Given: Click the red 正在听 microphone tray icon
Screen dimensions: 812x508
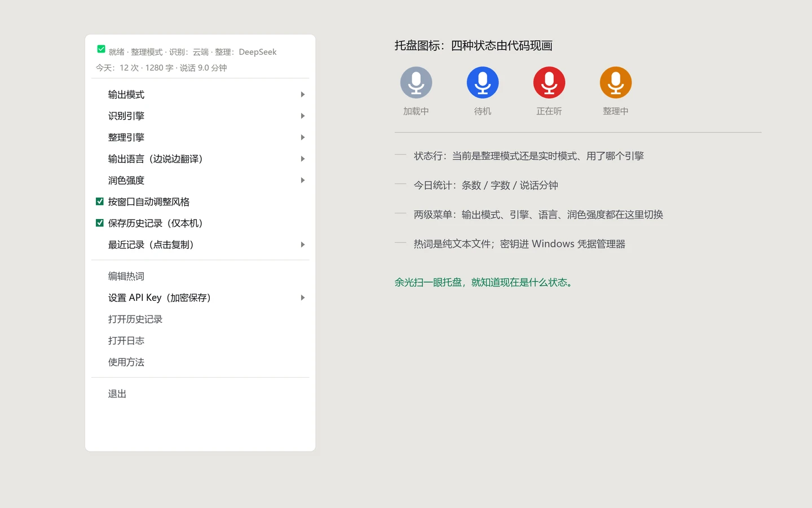Looking at the screenshot, I should (x=549, y=82).
